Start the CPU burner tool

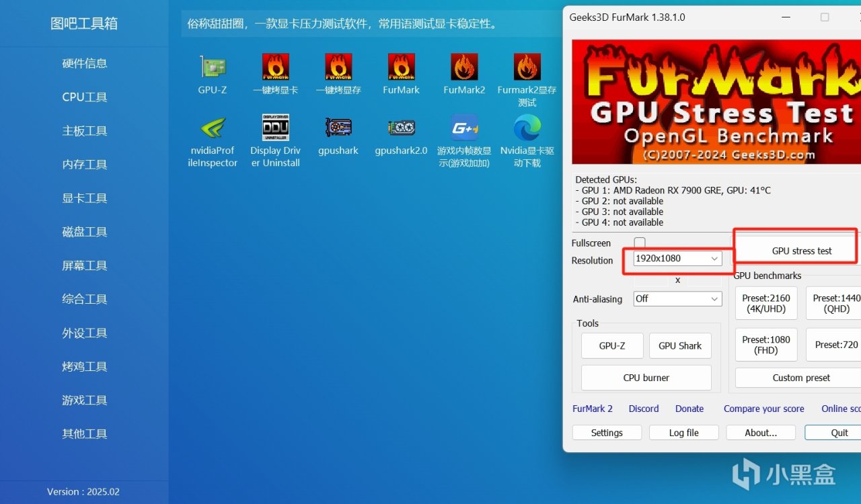click(x=646, y=378)
